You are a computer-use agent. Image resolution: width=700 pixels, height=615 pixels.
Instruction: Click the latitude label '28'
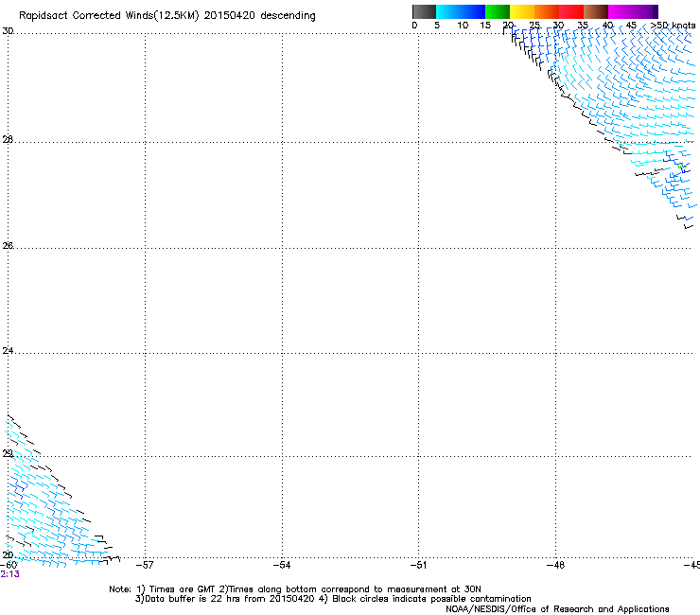coord(8,139)
